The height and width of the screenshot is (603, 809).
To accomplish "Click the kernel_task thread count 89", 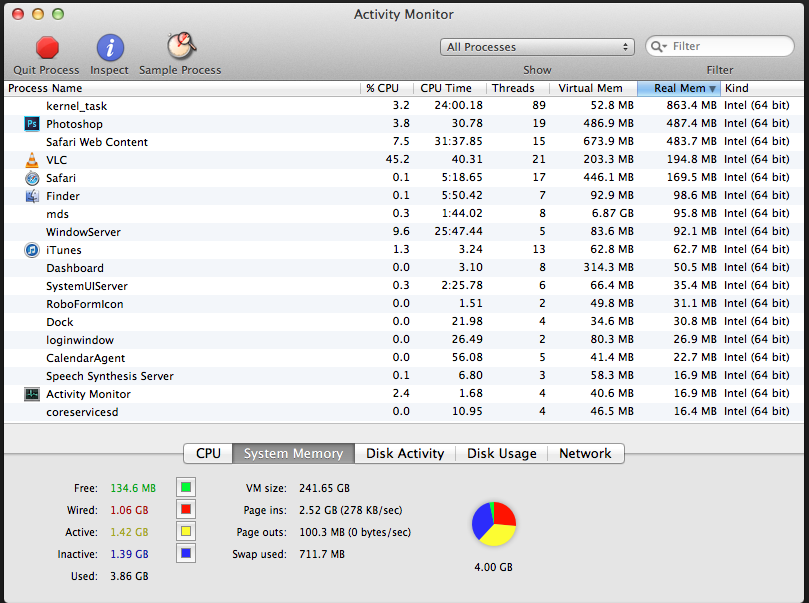I will tap(539, 105).
